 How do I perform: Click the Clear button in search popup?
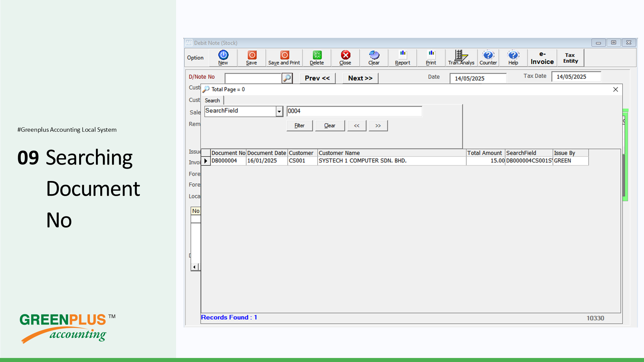coord(330,126)
